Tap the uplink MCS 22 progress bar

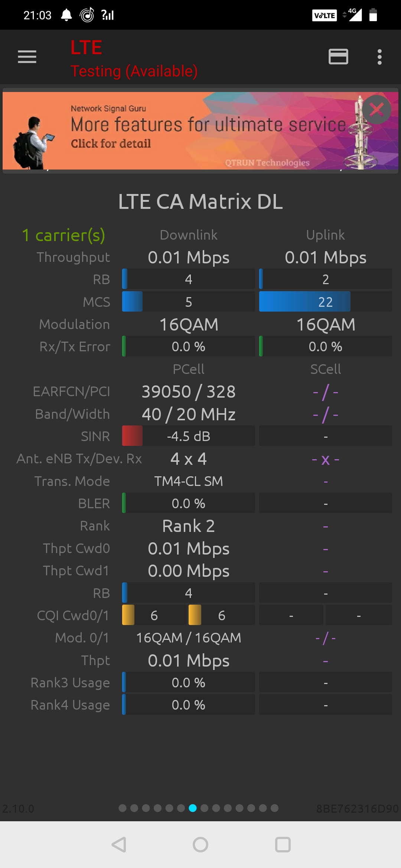click(x=325, y=302)
